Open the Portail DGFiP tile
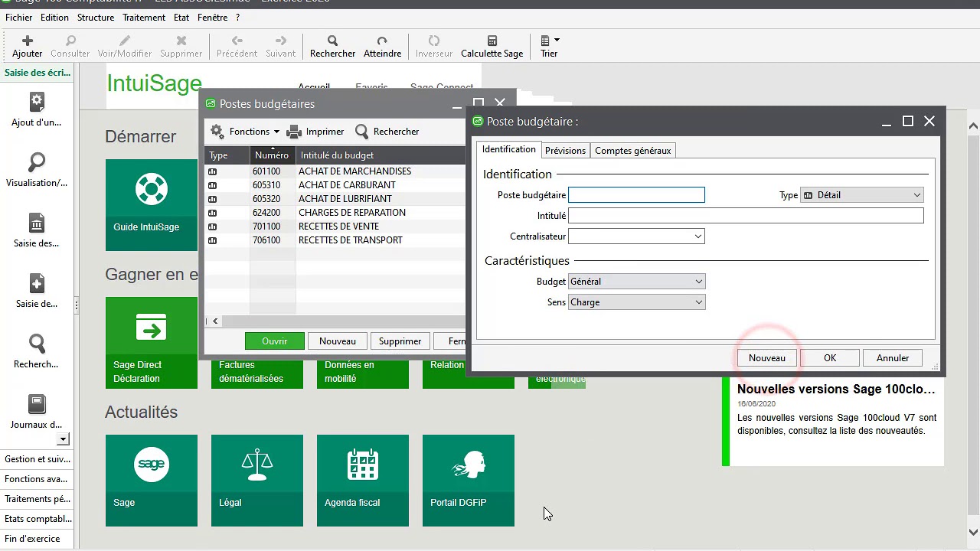Image resolution: width=980 pixels, height=551 pixels. 469,481
